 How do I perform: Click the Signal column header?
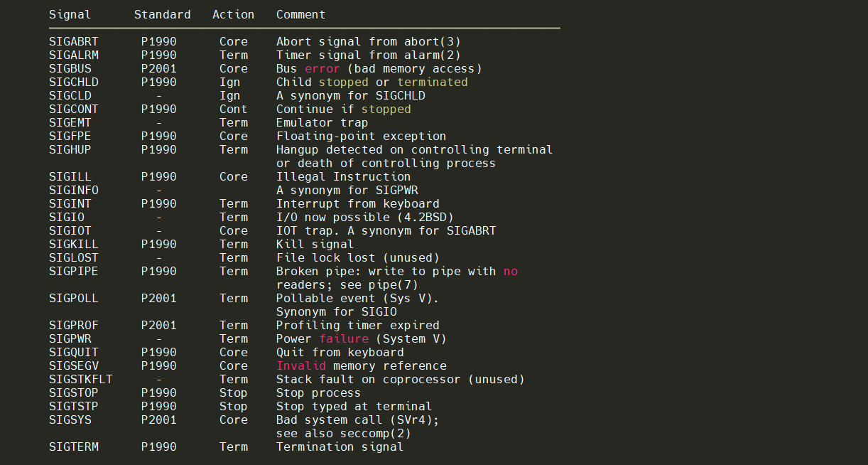[70, 15]
